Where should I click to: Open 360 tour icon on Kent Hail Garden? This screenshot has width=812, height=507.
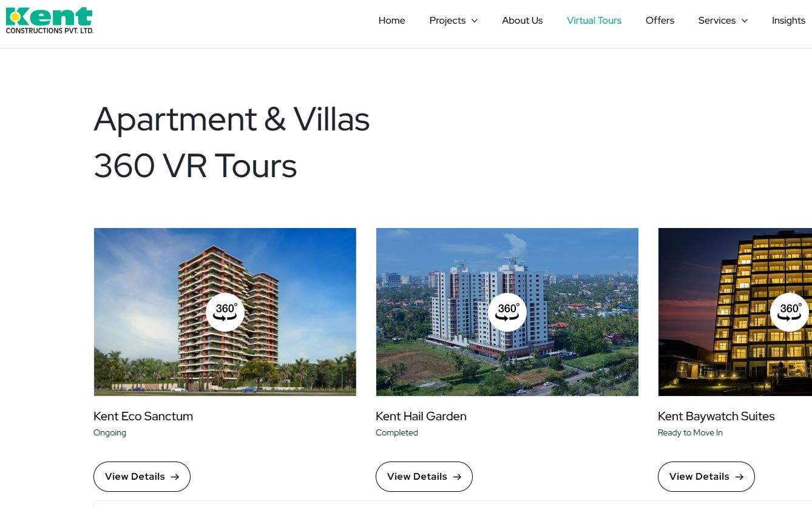click(x=507, y=312)
